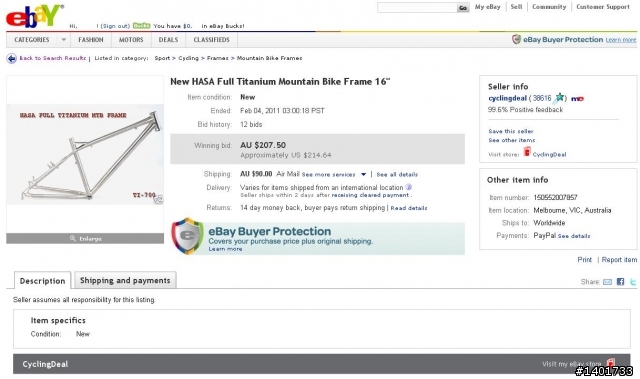
Task: Open the CyclingDeal store icon in Seller info
Action: click(527, 152)
